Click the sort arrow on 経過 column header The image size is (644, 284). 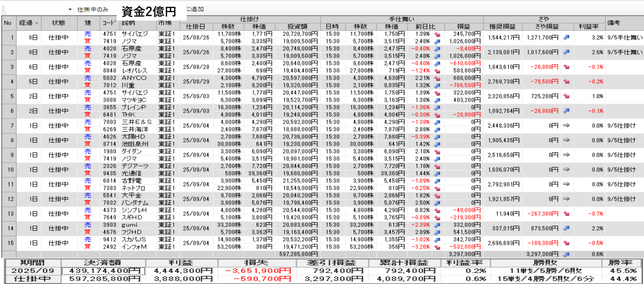37,23
